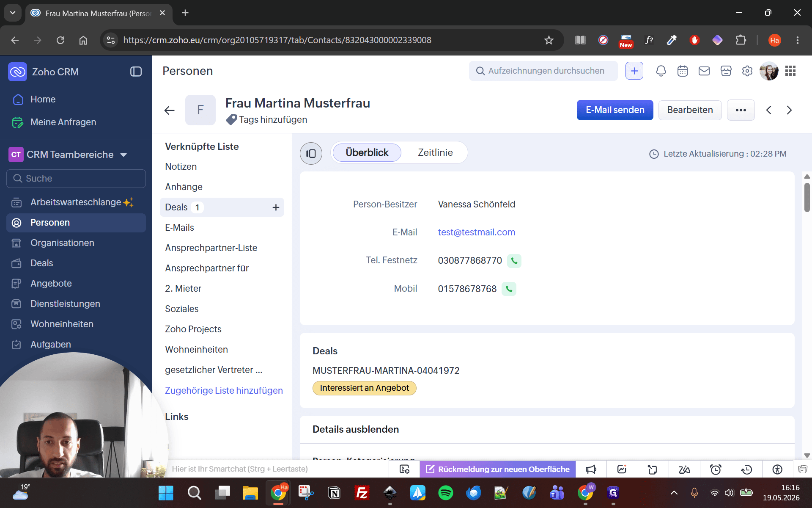
Task: Collapse the Zoho CRM sidebar panel
Action: tap(136, 72)
